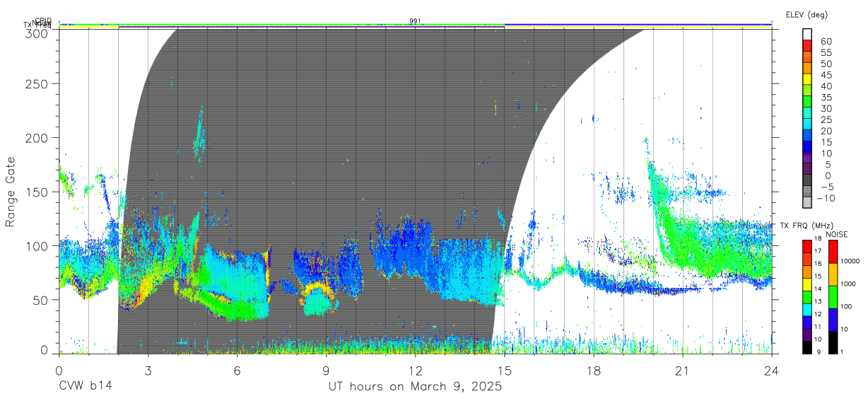Select the green 30–35 degree elevation swatch
Image resolution: width=868 pixels, height=401 pixels.
[x=808, y=103]
